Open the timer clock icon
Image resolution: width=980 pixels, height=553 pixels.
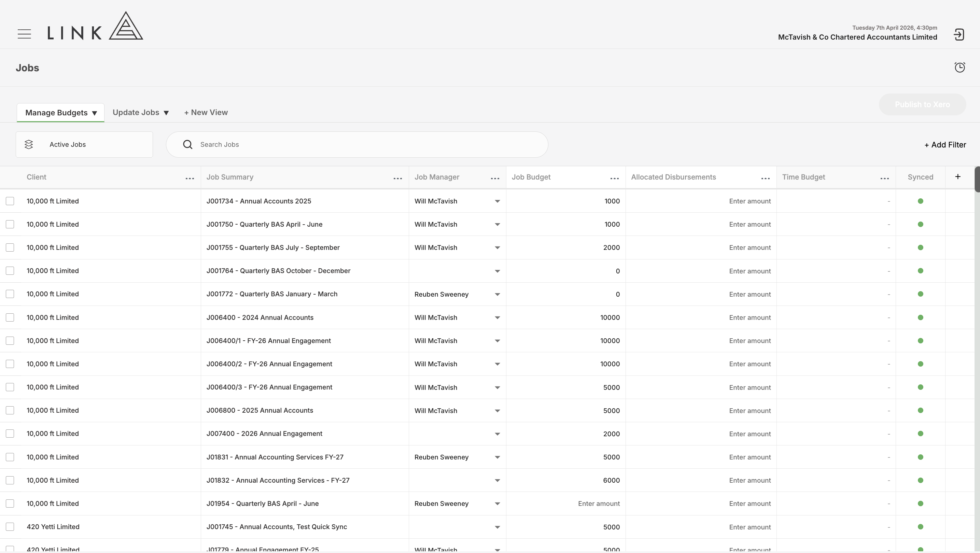[x=960, y=67]
